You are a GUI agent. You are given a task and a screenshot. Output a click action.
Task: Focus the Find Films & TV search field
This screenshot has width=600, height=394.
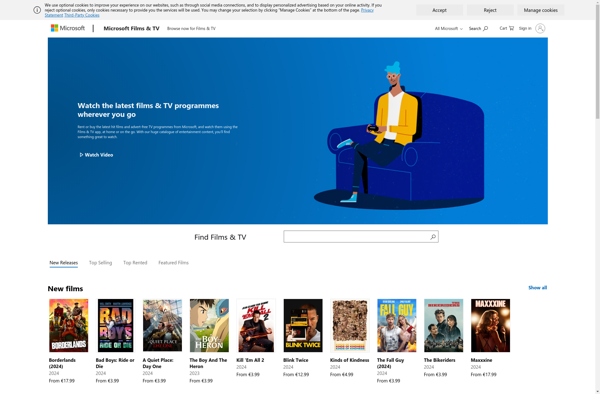(x=361, y=237)
